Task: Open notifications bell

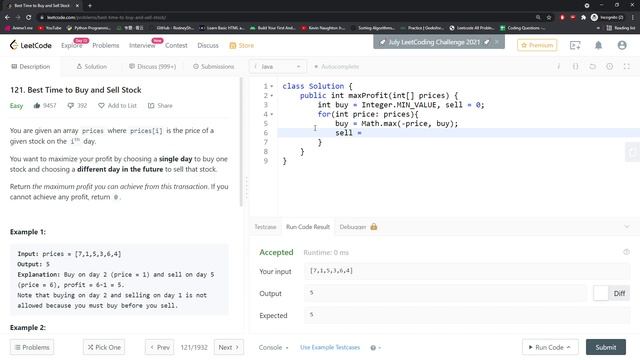Action: [598, 45]
